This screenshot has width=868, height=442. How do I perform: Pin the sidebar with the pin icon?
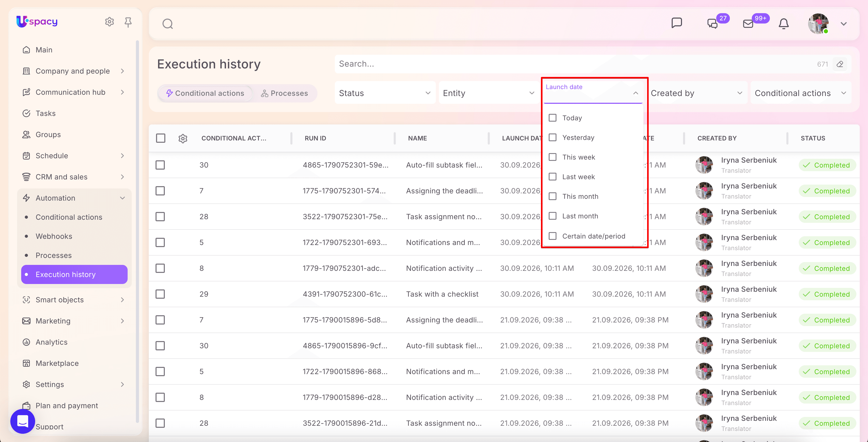tap(128, 22)
